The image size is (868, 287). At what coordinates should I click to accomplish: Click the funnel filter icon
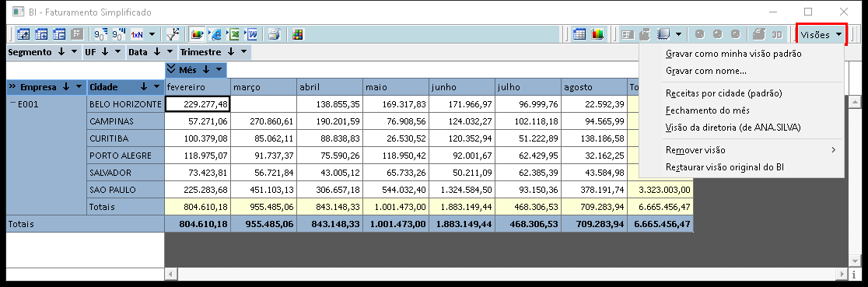tap(173, 34)
